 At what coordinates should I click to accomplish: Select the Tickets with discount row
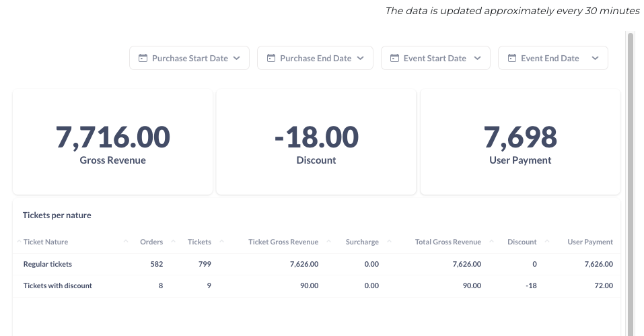[316, 286]
